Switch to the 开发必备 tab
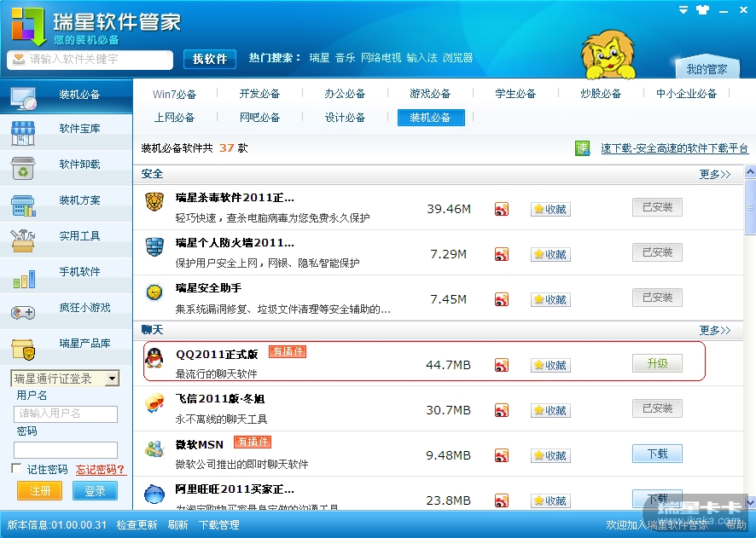 click(x=259, y=94)
